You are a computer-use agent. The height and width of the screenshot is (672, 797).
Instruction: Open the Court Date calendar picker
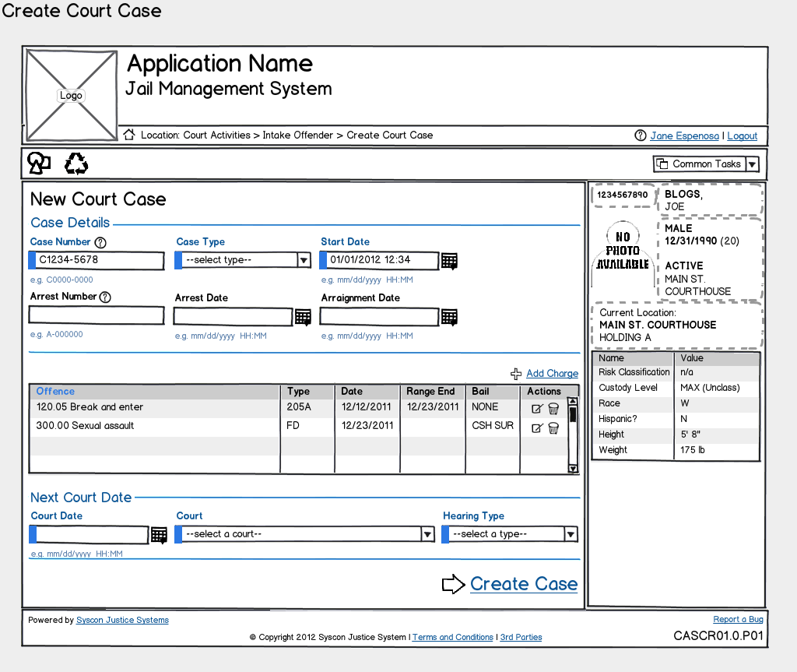click(x=159, y=535)
